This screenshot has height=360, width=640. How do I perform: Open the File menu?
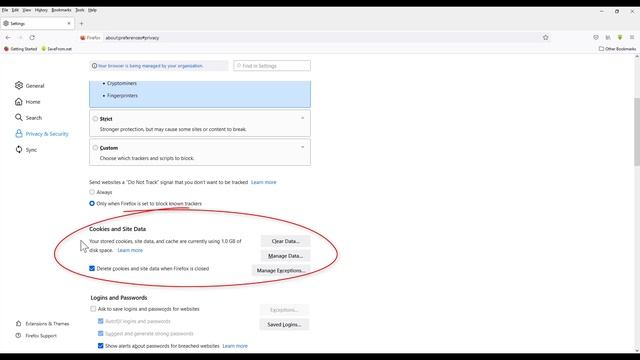[x=5, y=10]
